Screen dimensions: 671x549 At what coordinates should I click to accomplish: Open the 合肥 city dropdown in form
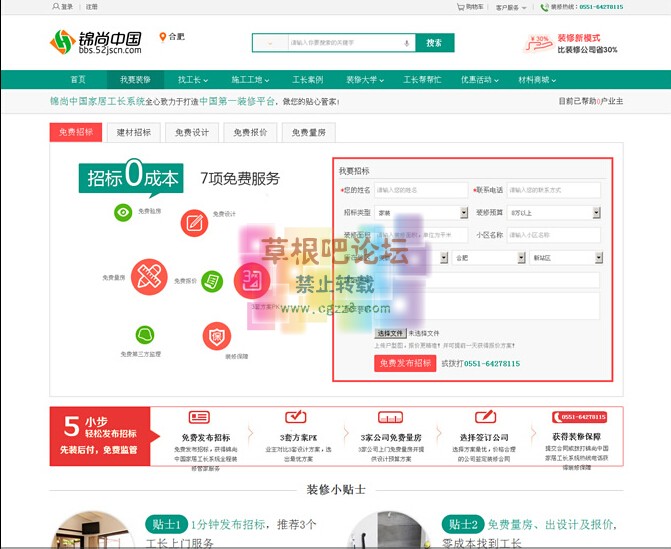pyautogui.click(x=489, y=258)
